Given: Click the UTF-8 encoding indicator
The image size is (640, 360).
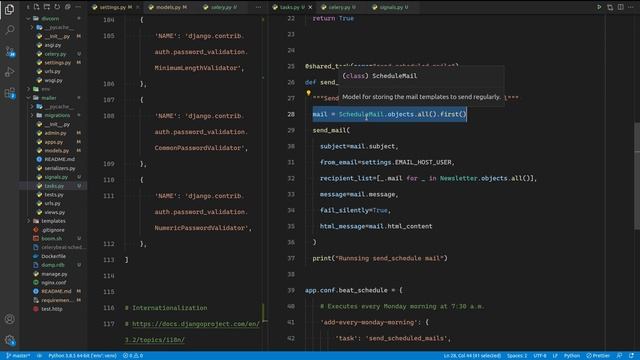Looking at the screenshot, I should 540,356.
